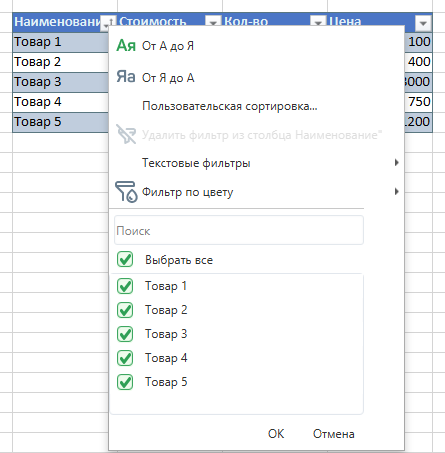Select the cell containing Товар 3 in table
This screenshot has height=453, width=445.
click(61, 82)
